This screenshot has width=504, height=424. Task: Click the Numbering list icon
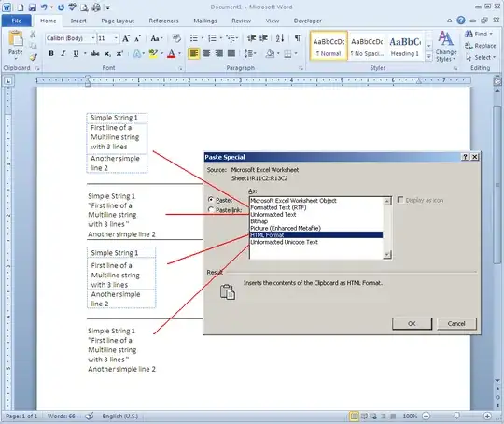(212, 38)
